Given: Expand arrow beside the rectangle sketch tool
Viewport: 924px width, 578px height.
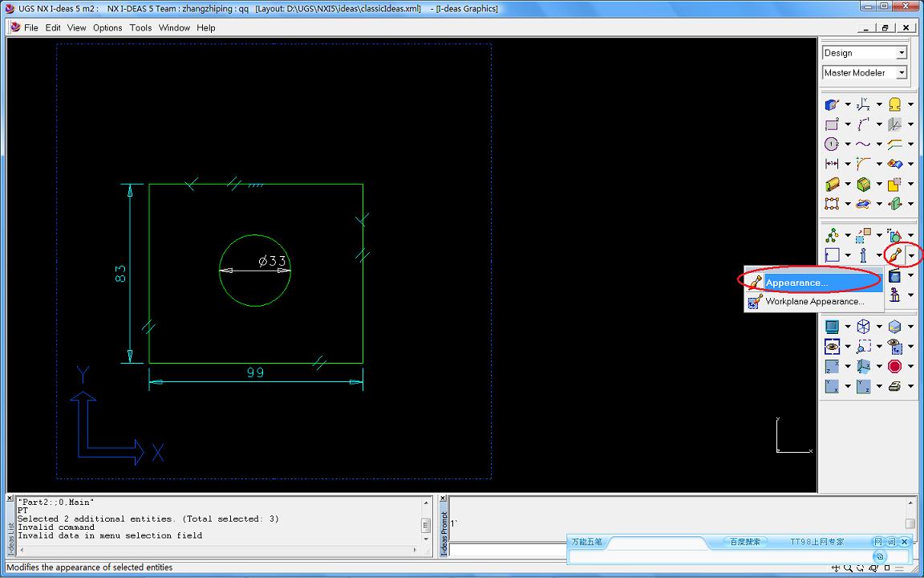Looking at the screenshot, I should (848, 124).
